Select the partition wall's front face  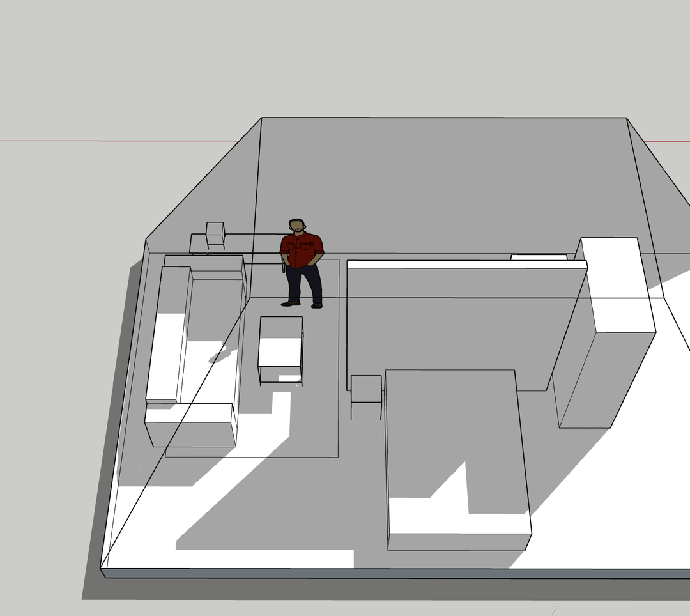coord(447,326)
